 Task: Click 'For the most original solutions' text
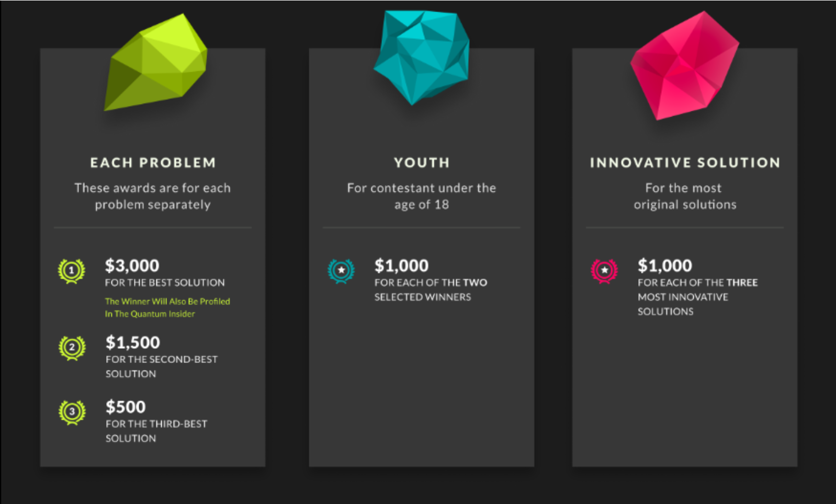pyautogui.click(x=685, y=196)
